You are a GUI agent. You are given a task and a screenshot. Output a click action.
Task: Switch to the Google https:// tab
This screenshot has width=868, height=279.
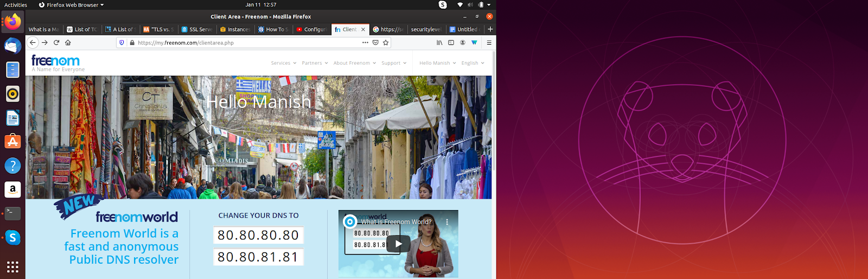pos(388,29)
